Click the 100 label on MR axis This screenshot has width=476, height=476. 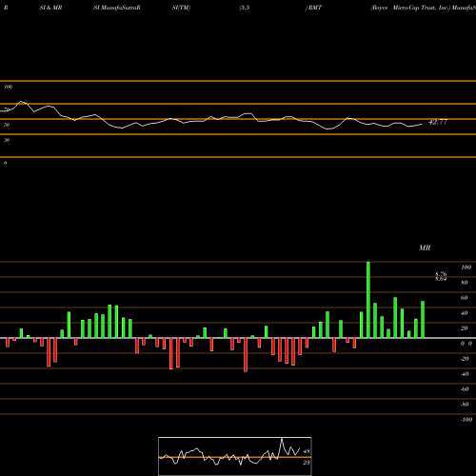(466, 268)
